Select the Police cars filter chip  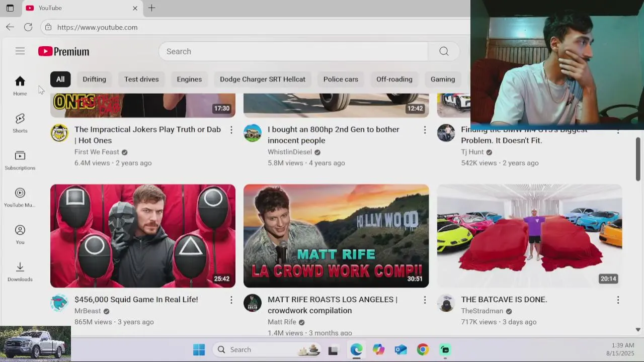(x=341, y=79)
